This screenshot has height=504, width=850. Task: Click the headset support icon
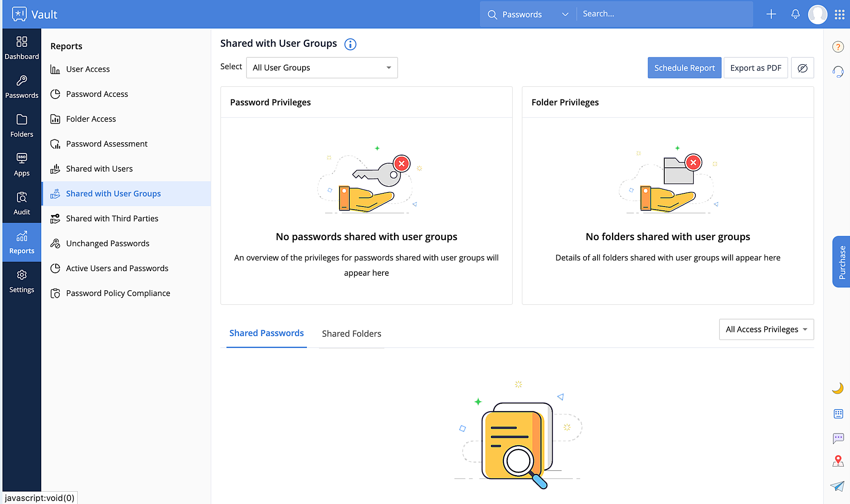(x=838, y=71)
